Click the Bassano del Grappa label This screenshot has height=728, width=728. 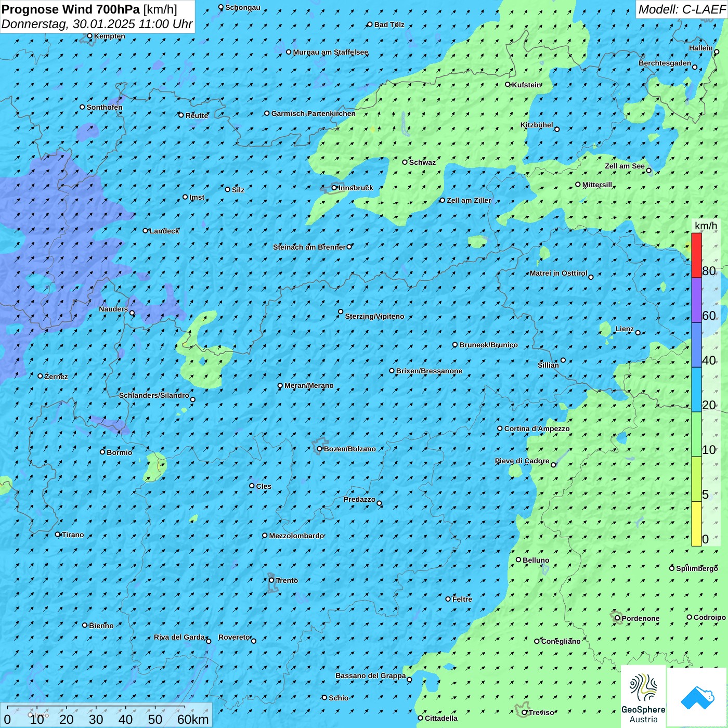(370, 675)
